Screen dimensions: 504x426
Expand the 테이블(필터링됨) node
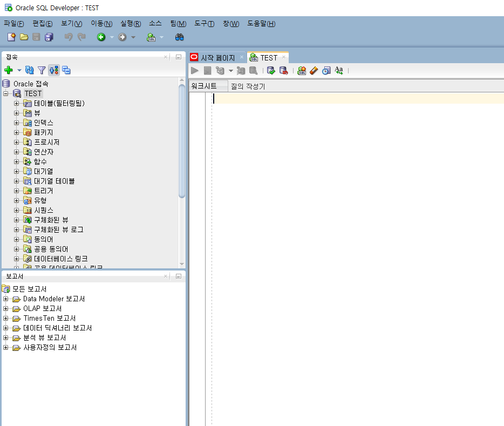click(x=16, y=103)
